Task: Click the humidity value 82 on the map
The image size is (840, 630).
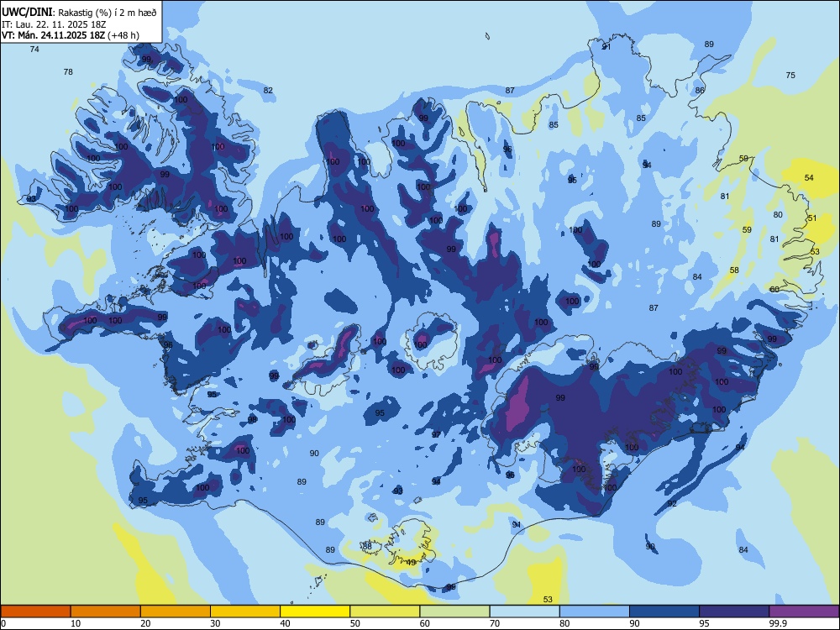Action: pos(268,91)
